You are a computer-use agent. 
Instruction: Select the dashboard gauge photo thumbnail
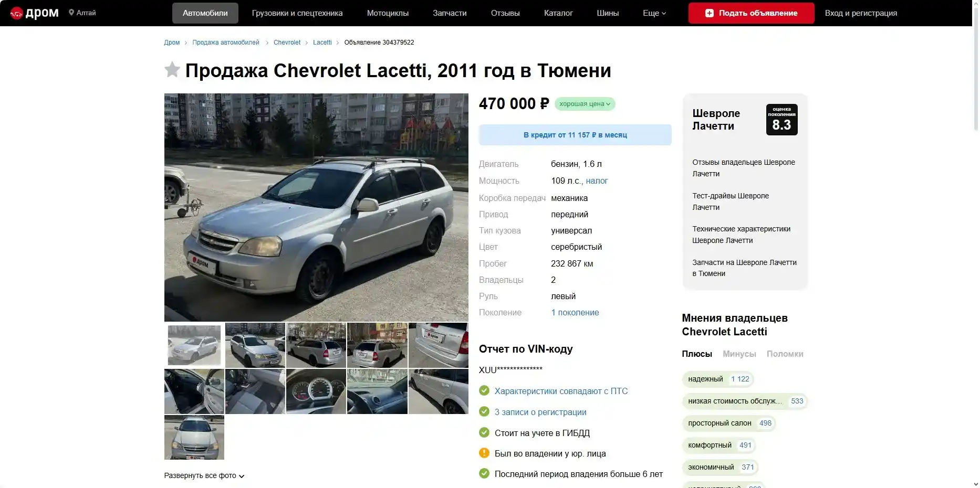(316, 391)
